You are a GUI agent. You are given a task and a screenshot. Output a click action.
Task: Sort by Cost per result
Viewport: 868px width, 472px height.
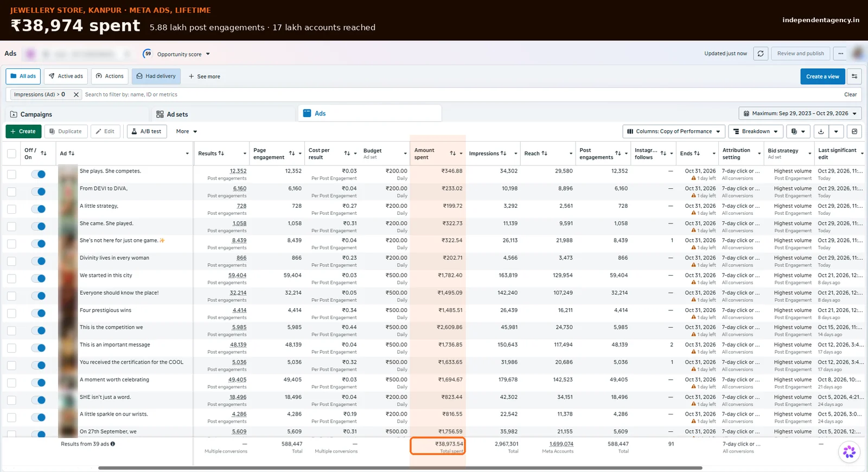pos(347,154)
